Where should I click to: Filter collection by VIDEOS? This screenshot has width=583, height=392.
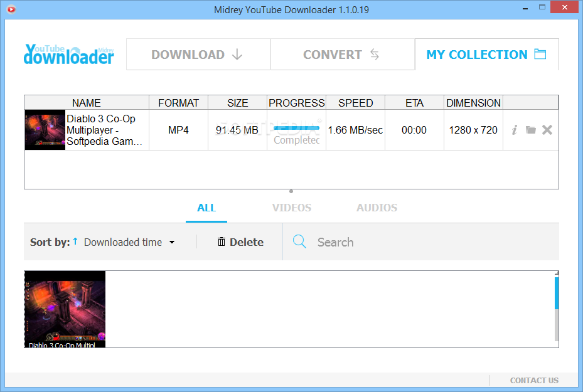[291, 208]
